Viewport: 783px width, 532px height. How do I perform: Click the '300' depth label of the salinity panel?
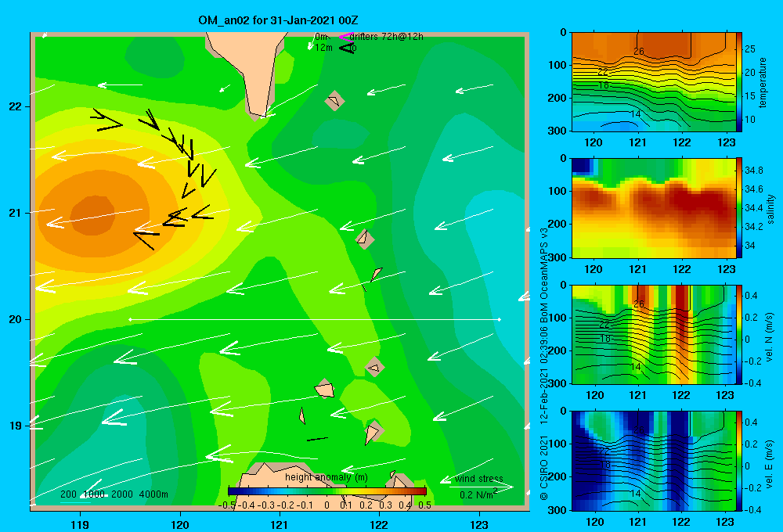click(x=557, y=257)
